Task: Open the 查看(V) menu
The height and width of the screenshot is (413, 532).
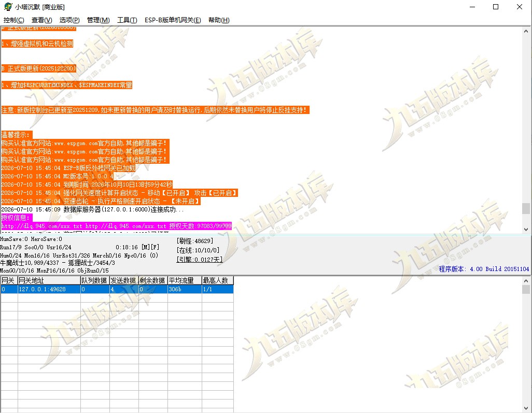Action: click(41, 20)
